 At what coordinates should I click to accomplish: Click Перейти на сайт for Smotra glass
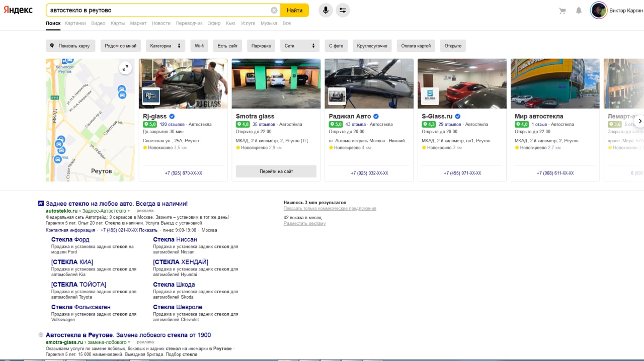coord(276,171)
